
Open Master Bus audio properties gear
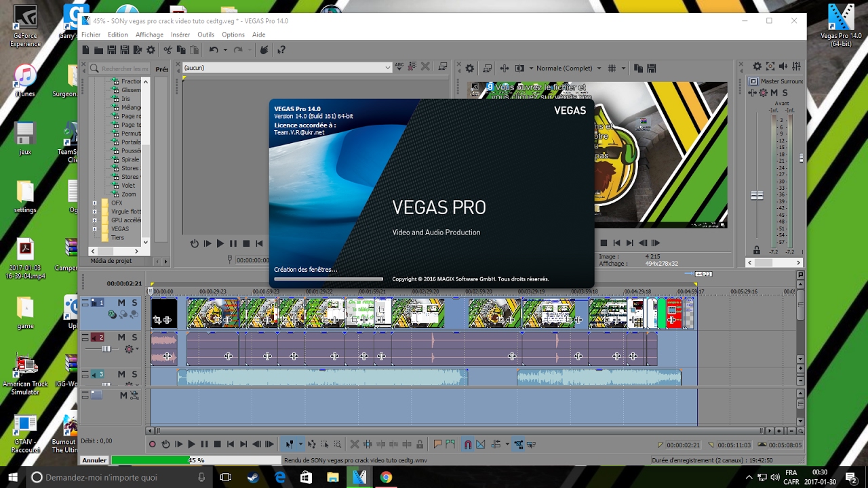coord(757,66)
